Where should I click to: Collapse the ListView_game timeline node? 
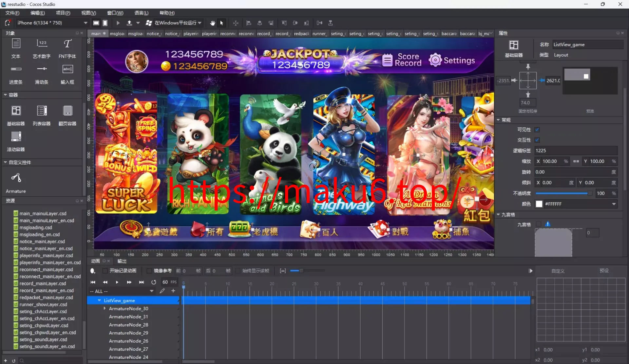point(99,300)
